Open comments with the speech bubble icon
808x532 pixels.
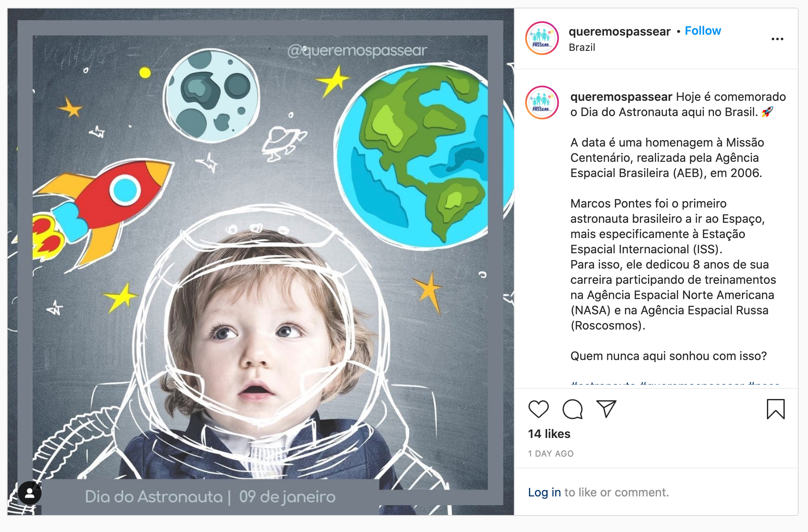click(572, 409)
